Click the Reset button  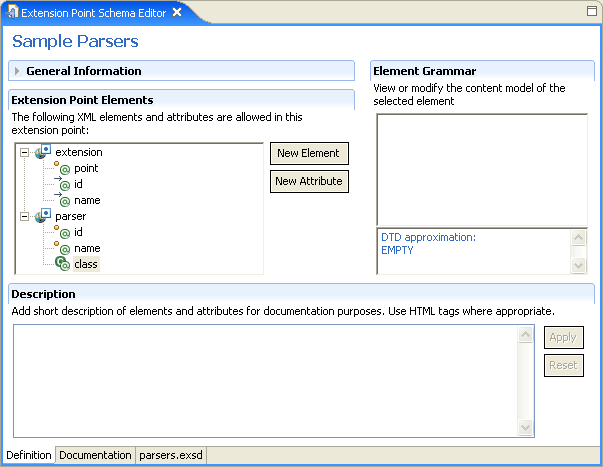click(x=563, y=365)
